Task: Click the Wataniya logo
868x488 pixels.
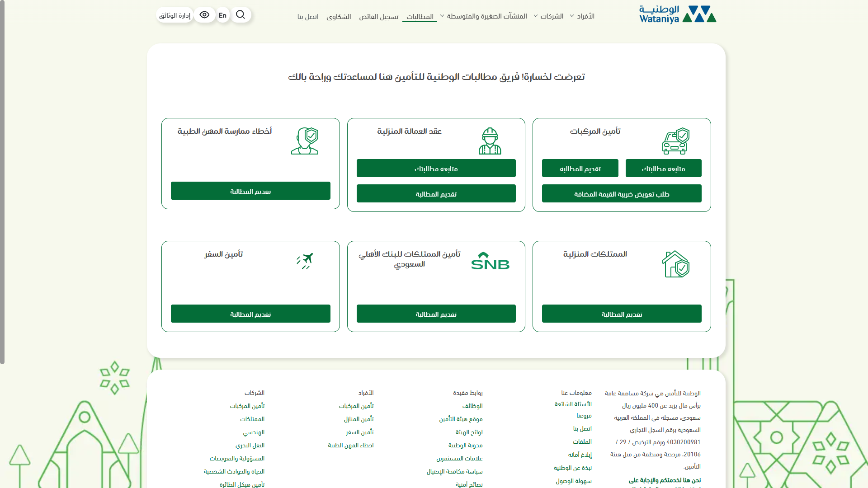Action: click(677, 14)
